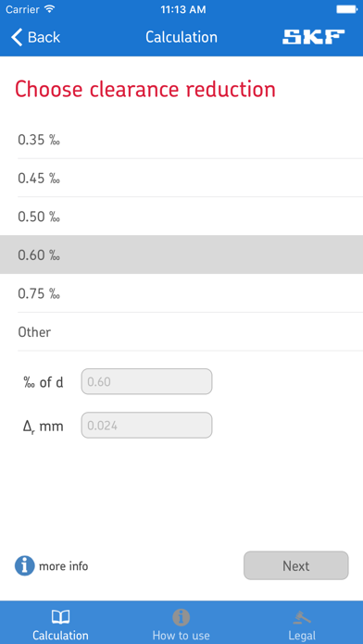Open the How to use info icon
Screen dimensions: 363x644
(181, 617)
